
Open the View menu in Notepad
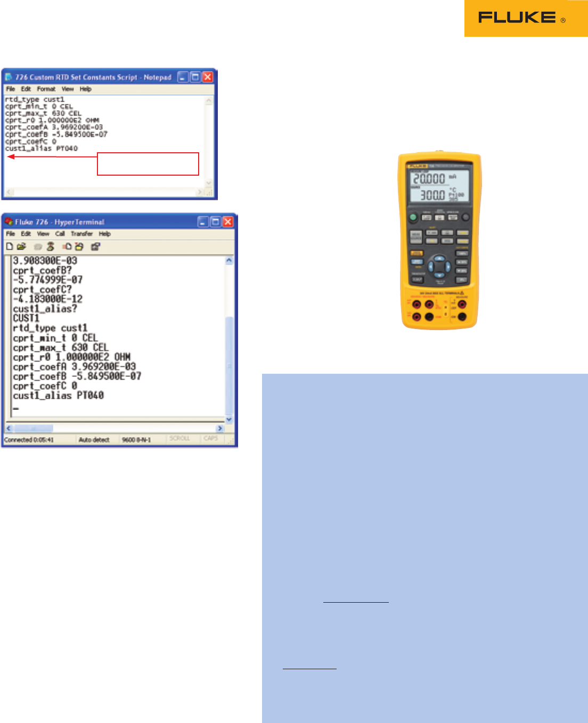(x=68, y=89)
